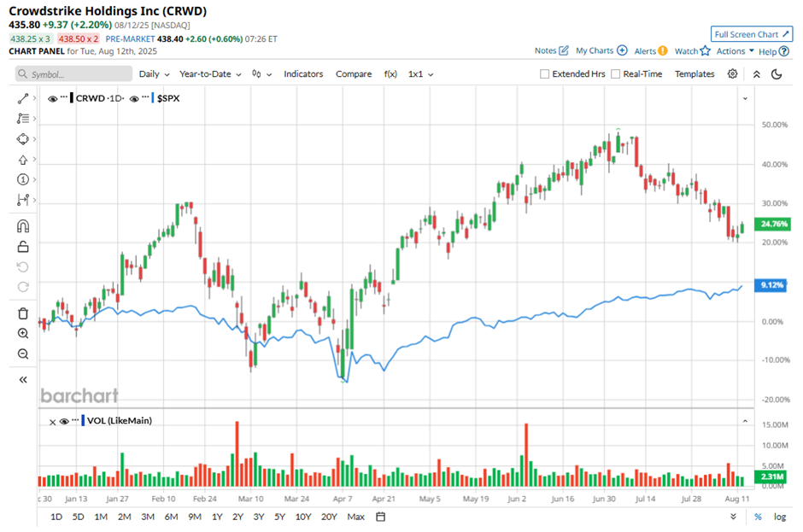Zoom out using the magnifier minus
Viewport: 803px width, 532px height.
23,354
